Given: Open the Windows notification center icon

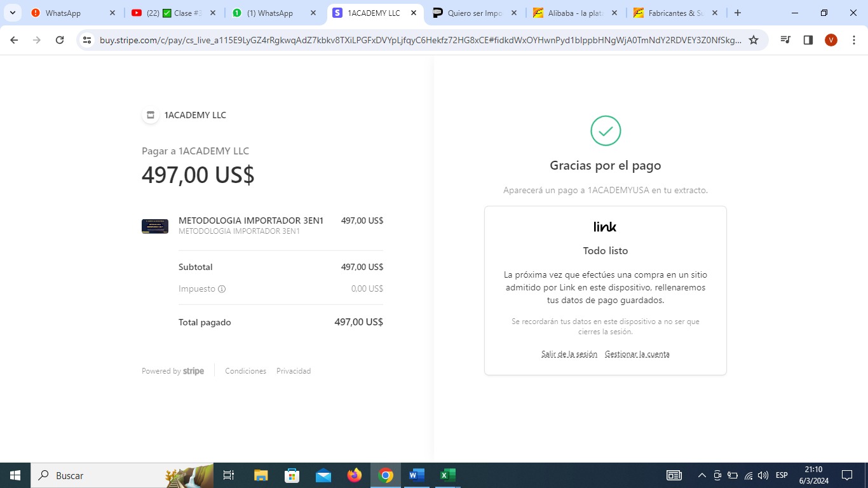Looking at the screenshot, I should 847,475.
